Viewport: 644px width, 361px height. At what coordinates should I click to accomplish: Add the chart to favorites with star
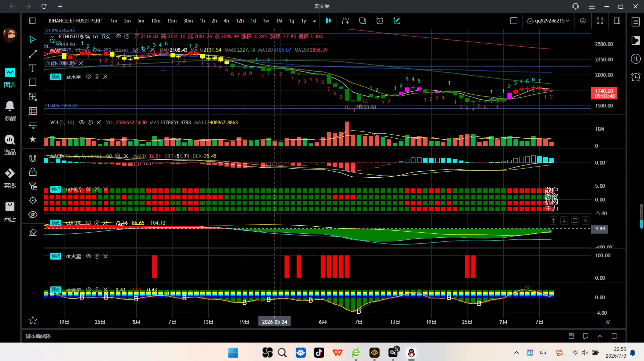coord(33,320)
